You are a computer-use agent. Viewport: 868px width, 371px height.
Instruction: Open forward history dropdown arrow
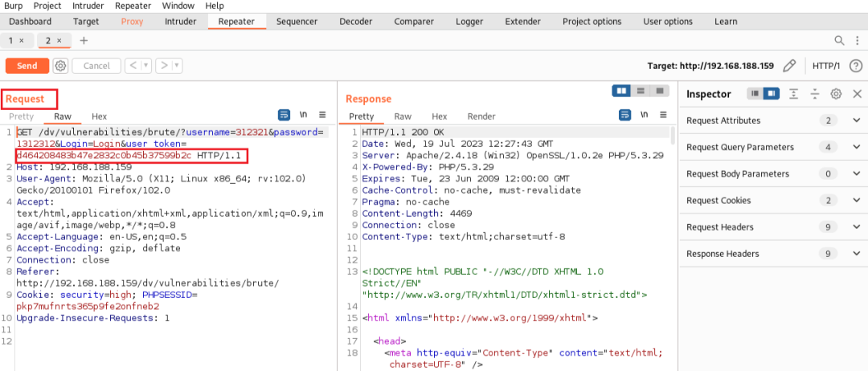[x=177, y=66]
